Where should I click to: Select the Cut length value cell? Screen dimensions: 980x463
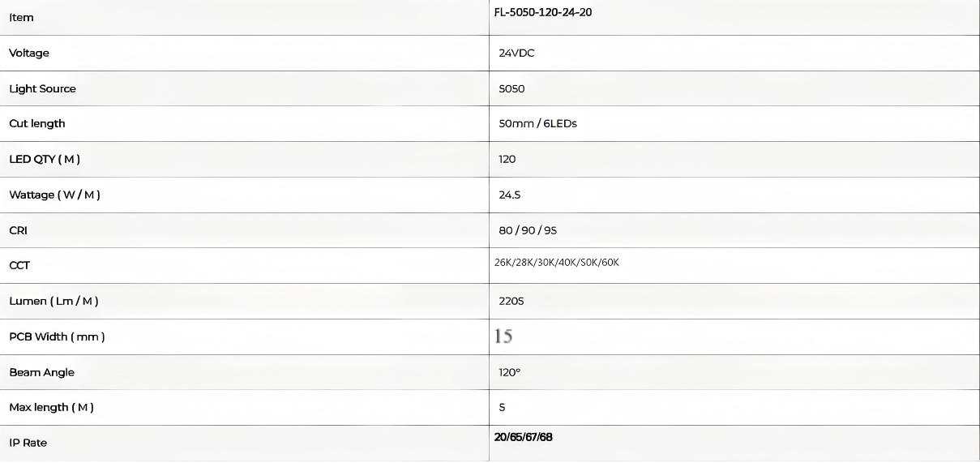pos(537,123)
